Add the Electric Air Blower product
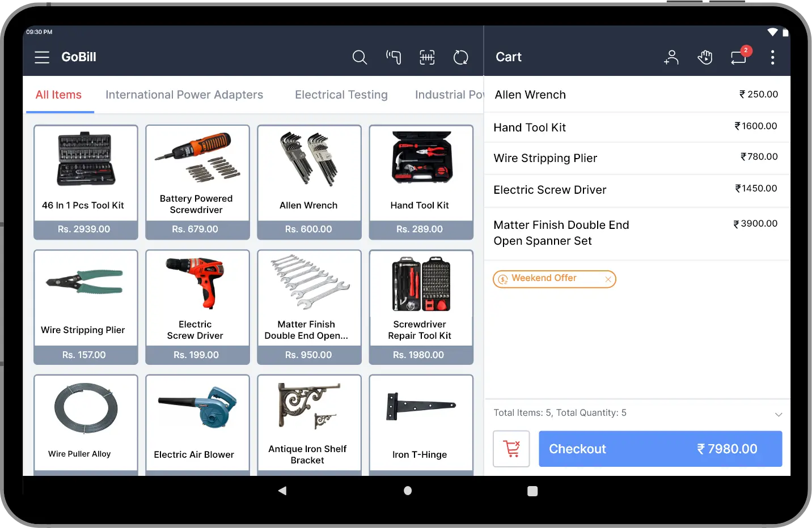The width and height of the screenshot is (812, 528). tap(197, 422)
